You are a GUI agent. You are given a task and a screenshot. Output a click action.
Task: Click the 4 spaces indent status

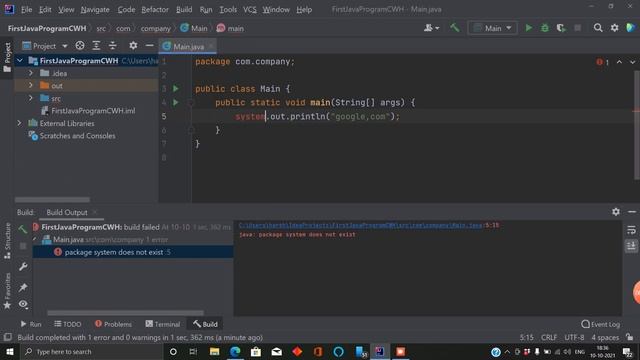point(605,338)
